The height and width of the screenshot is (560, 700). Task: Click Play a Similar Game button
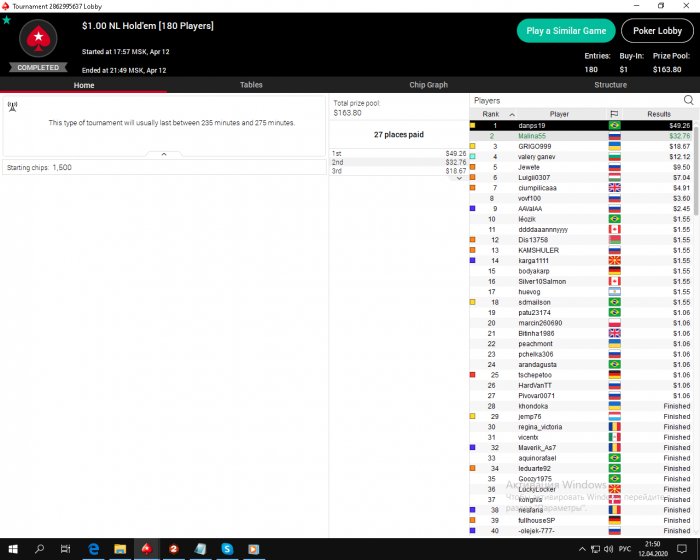point(566,31)
